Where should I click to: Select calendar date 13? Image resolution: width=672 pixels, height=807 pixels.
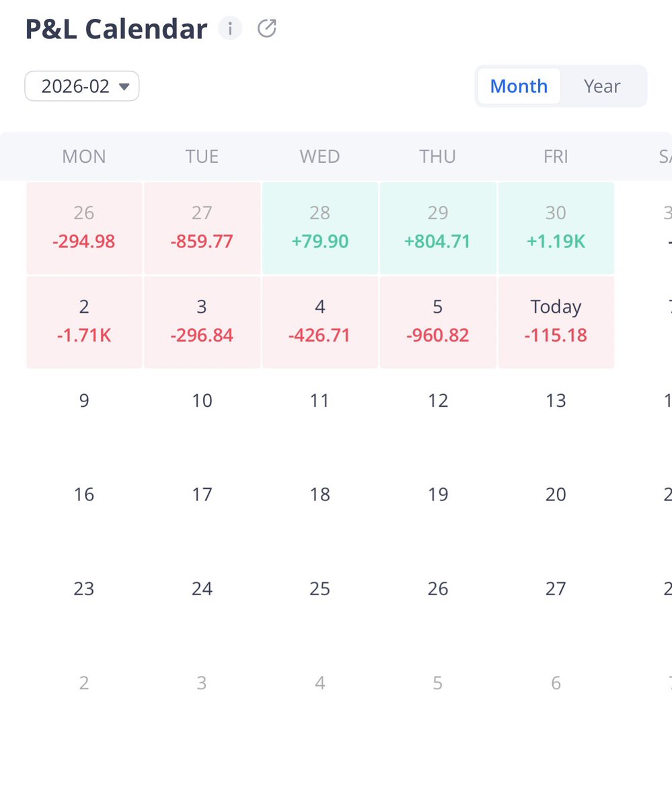point(556,401)
